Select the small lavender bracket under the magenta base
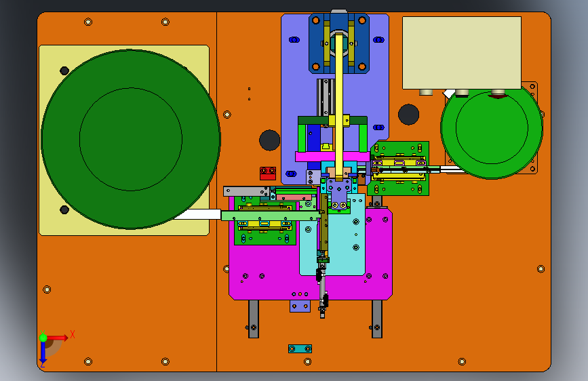This screenshot has height=381, width=588. point(300,306)
